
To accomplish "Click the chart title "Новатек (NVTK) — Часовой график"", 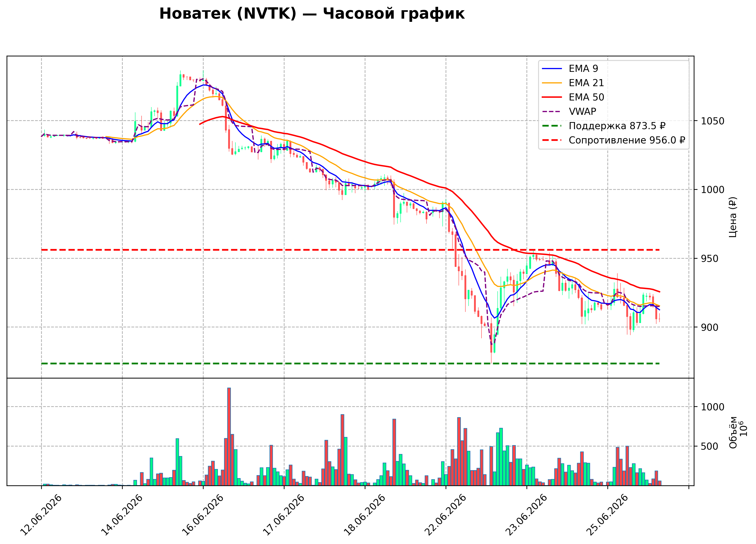I will click(x=312, y=14).
